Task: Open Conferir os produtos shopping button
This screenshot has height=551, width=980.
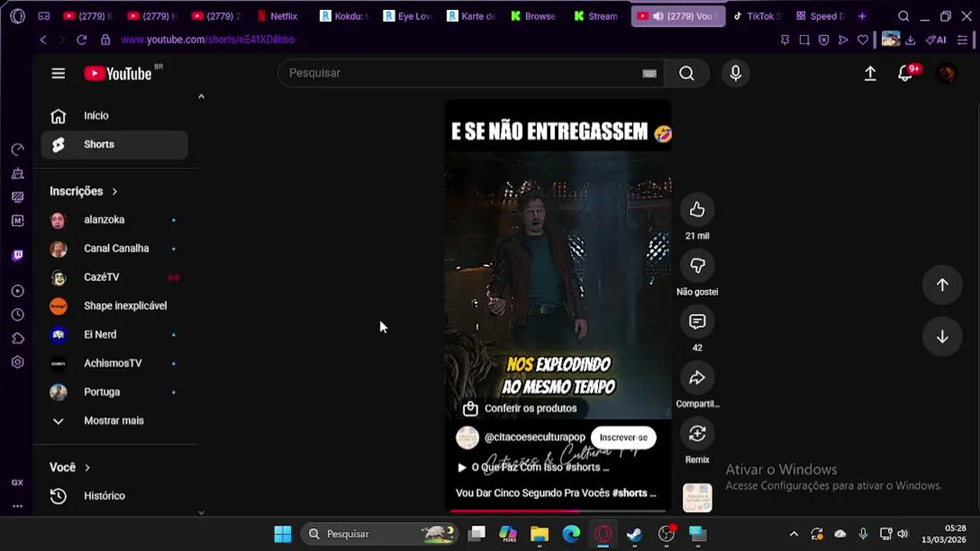Action: [521, 409]
